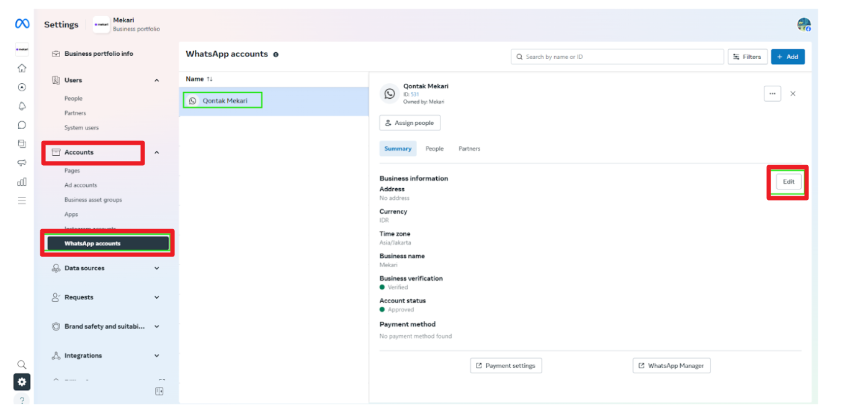Expand the Integrations section
868x413 pixels.
156,356
